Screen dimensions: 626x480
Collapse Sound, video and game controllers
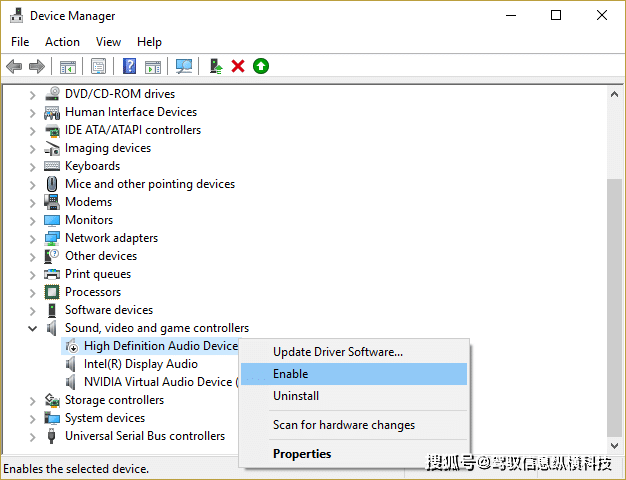click(33, 328)
